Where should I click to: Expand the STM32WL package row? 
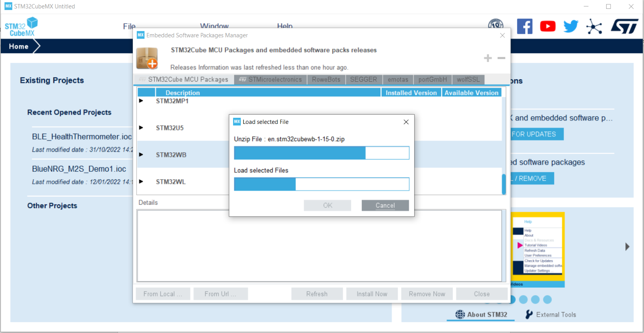141,182
